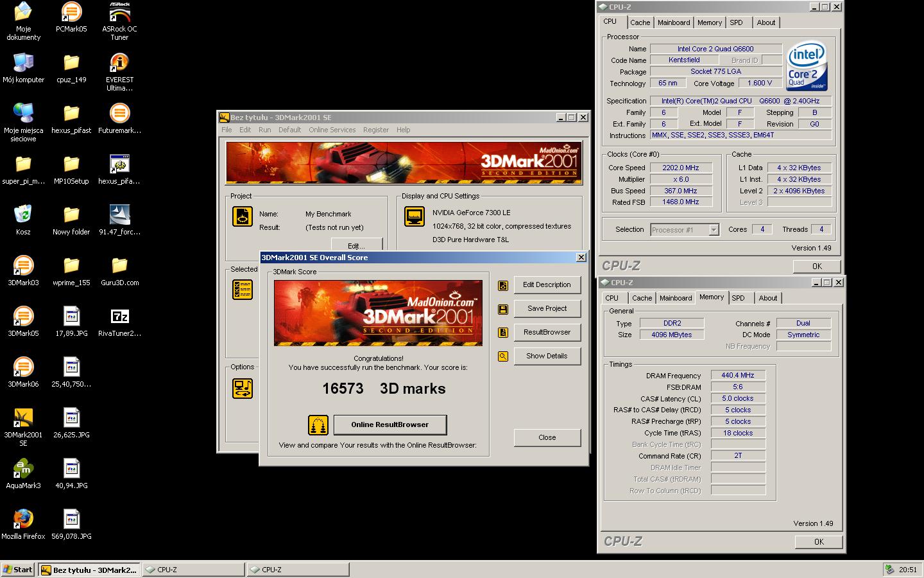Switch to the first CPU-Z taskbar button
Viewport: 924px width, 578px height.
pos(193,570)
